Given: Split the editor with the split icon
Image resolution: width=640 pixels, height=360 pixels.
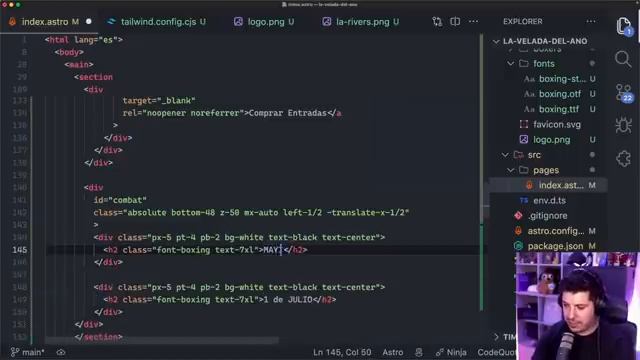Looking at the screenshot, I should pyautogui.click(x=455, y=22).
